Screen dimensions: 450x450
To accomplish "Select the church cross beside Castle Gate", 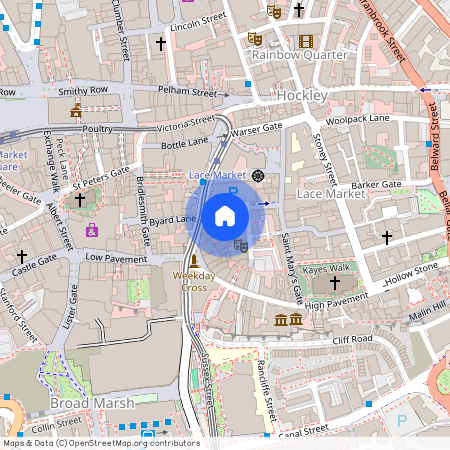I will (22, 257).
